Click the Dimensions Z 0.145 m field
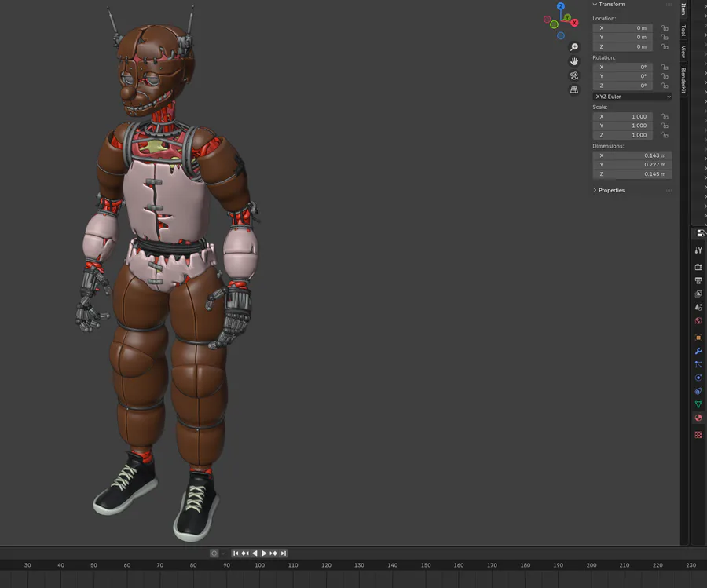707x588 pixels. tap(632, 174)
